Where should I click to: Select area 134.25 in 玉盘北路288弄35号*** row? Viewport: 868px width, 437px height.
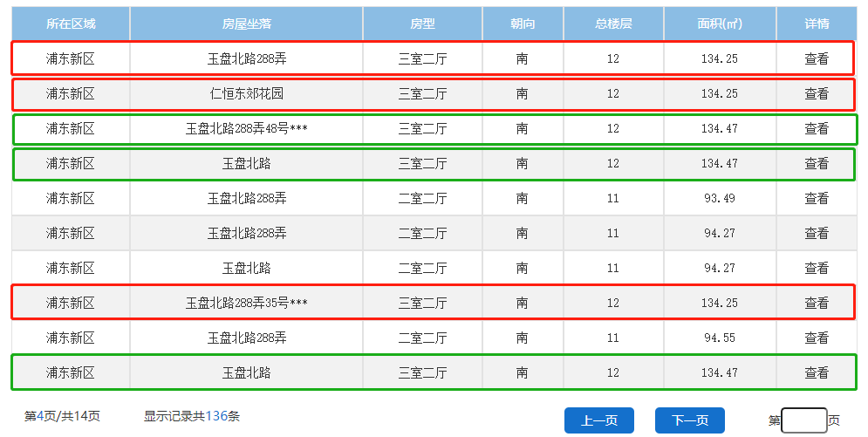click(x=720, y=303)
